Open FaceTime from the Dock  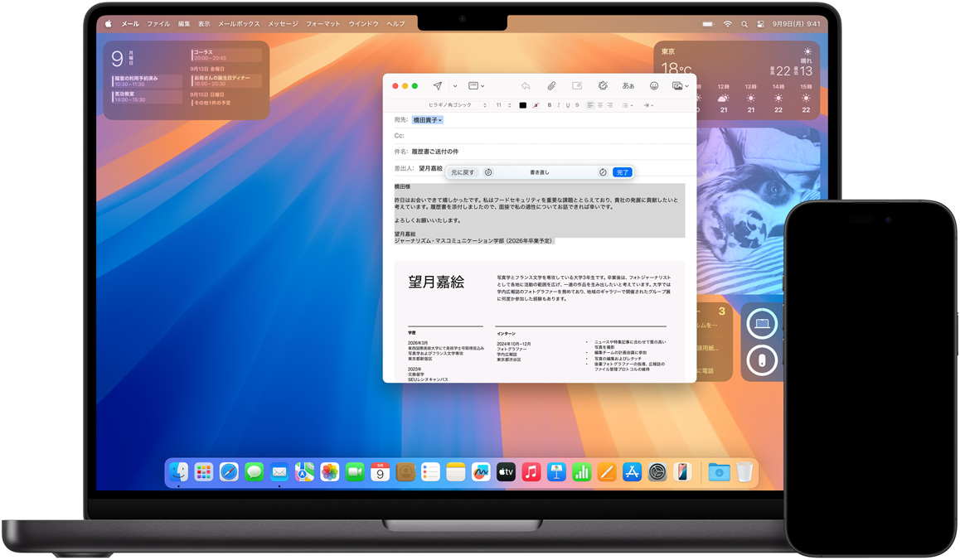click(x=355, y=472)
